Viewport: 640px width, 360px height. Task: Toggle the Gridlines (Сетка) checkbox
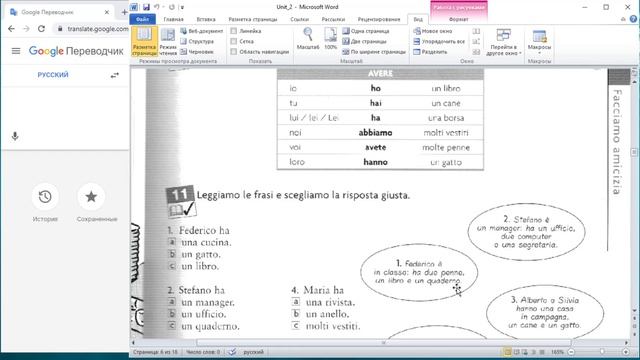[x=233, y=41]
